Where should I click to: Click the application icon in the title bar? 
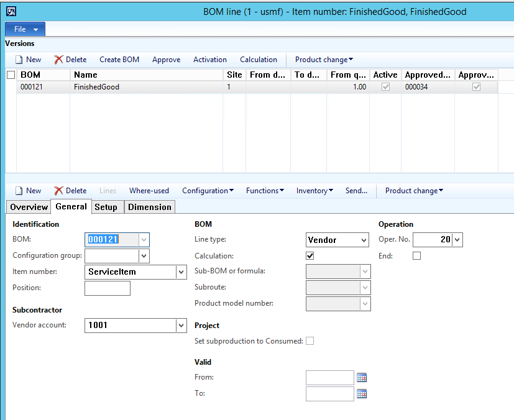pyautogui.click(x=11, y=11)
